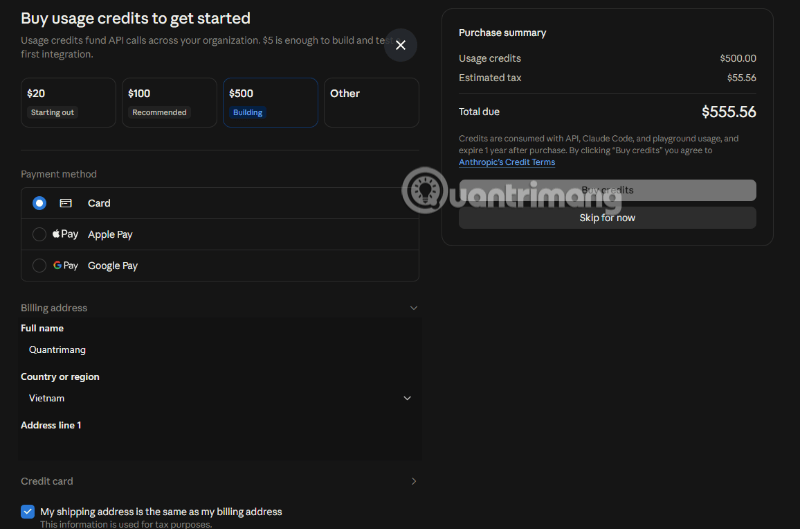The image size is (800, 529).
Task: Click the Buy credits button
Action: pos(607,190)
